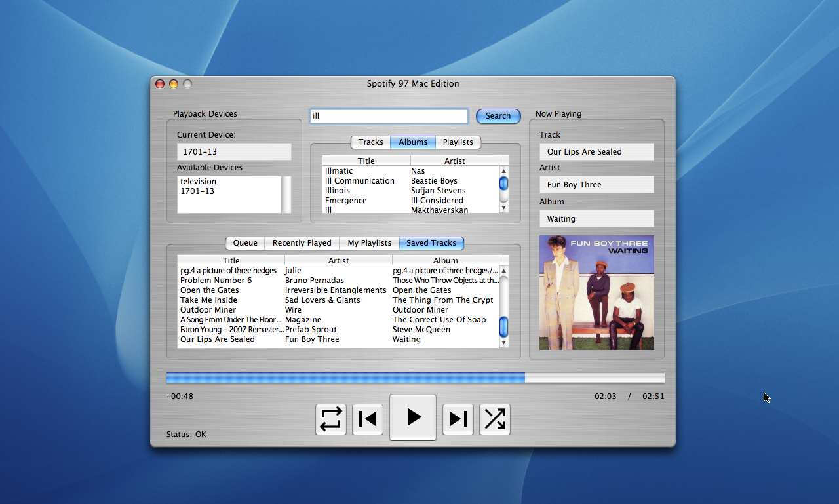Viewport: 839px width, 504px height.
Task: Skip to previous track
Action: coord(368,419)
